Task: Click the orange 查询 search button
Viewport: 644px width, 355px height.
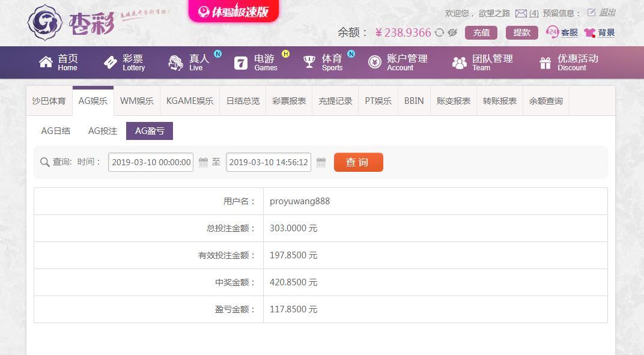Action: 359,162
